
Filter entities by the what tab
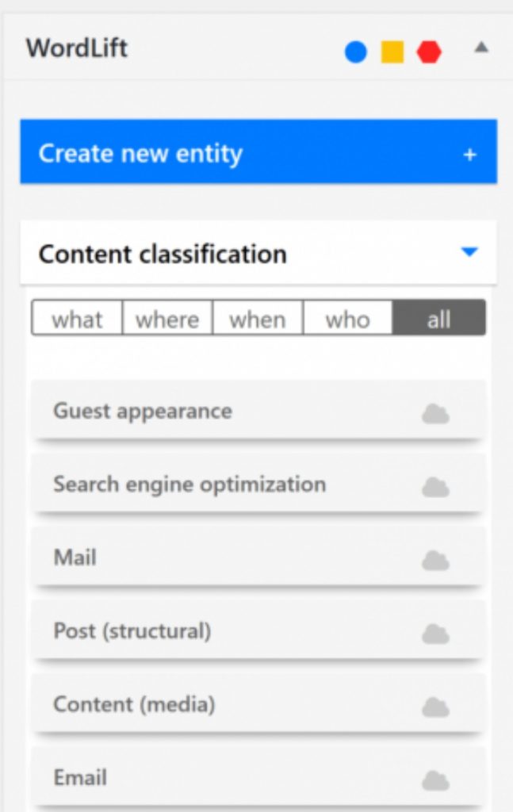pos(77,318)
